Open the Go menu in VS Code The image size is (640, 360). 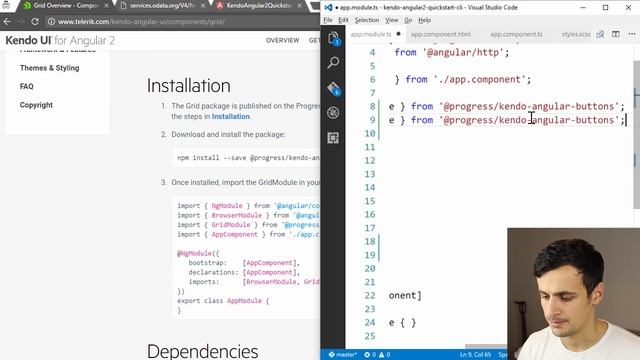click(408, 20)
